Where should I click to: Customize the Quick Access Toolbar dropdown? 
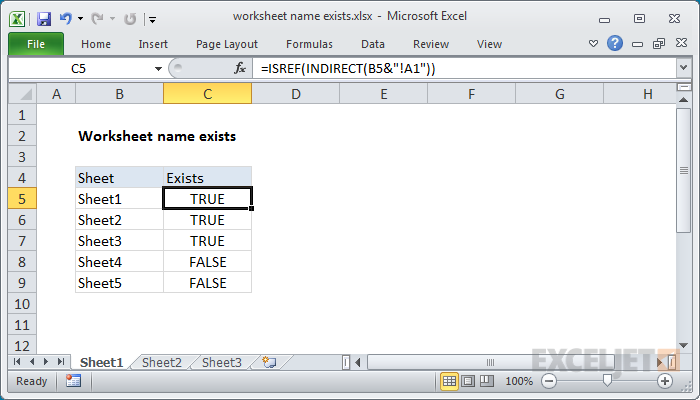click(153, 20)
